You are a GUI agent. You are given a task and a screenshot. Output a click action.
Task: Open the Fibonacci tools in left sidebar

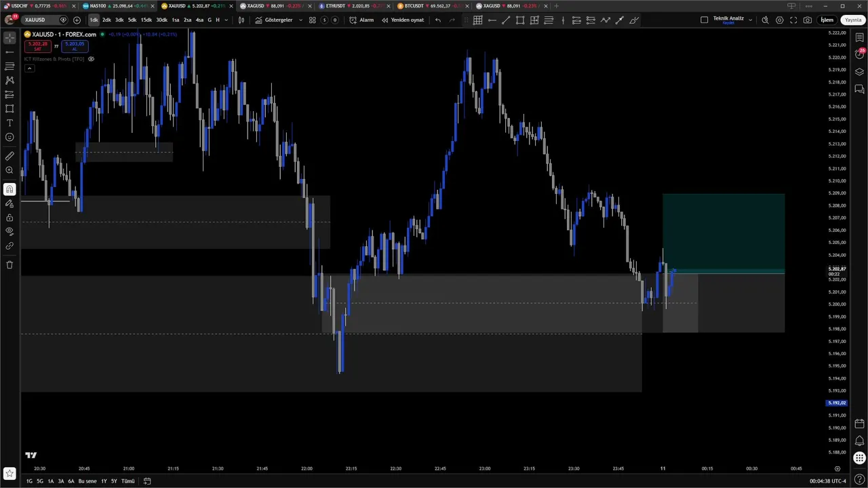(9, 66)
